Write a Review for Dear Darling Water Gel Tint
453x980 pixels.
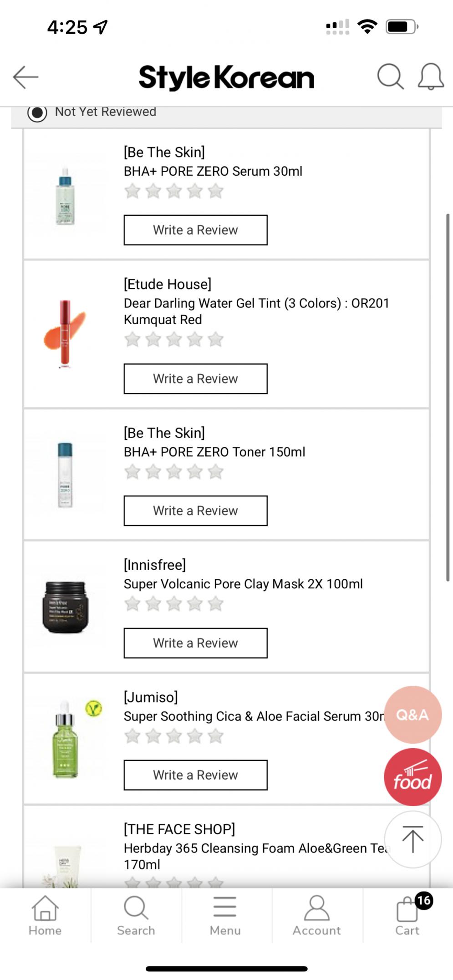[x=195, y=378]
